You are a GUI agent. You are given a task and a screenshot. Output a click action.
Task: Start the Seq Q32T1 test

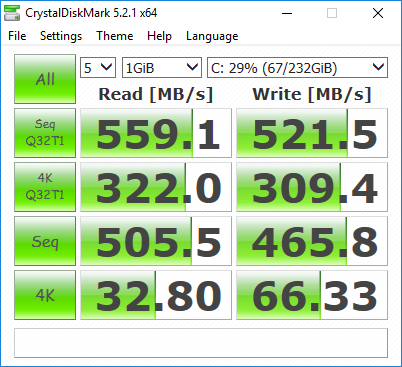(45, 133)
